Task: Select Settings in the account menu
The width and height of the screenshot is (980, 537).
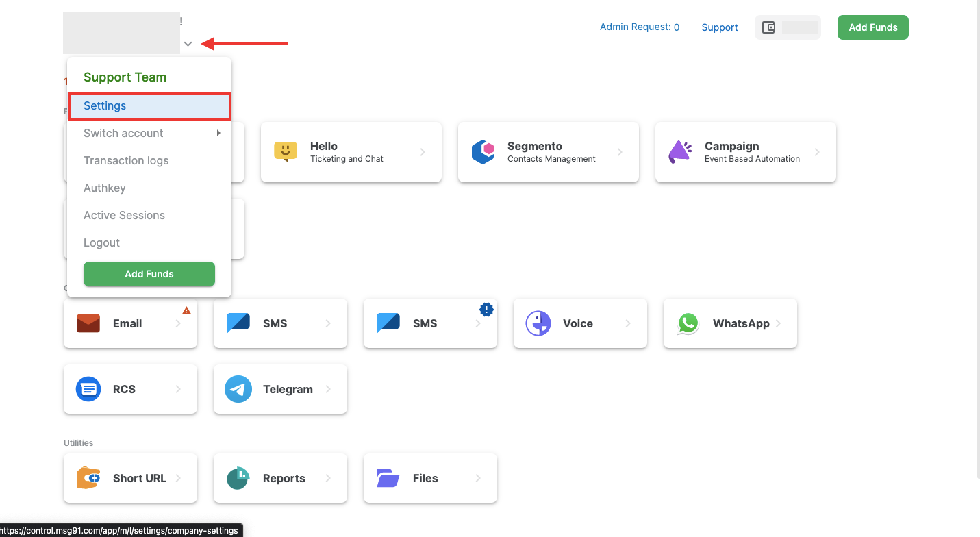Action: tap(149, 106)
